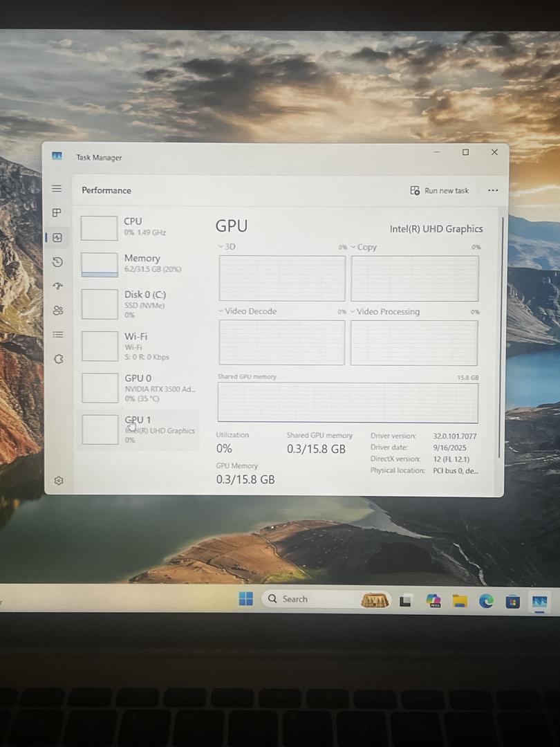Launch Microsoft Edge from the taskbar

coord(486,601)
